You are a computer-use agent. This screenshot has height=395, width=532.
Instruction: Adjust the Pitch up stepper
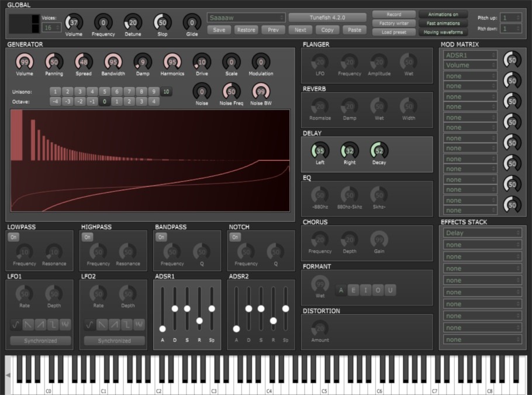coord(511,18)
